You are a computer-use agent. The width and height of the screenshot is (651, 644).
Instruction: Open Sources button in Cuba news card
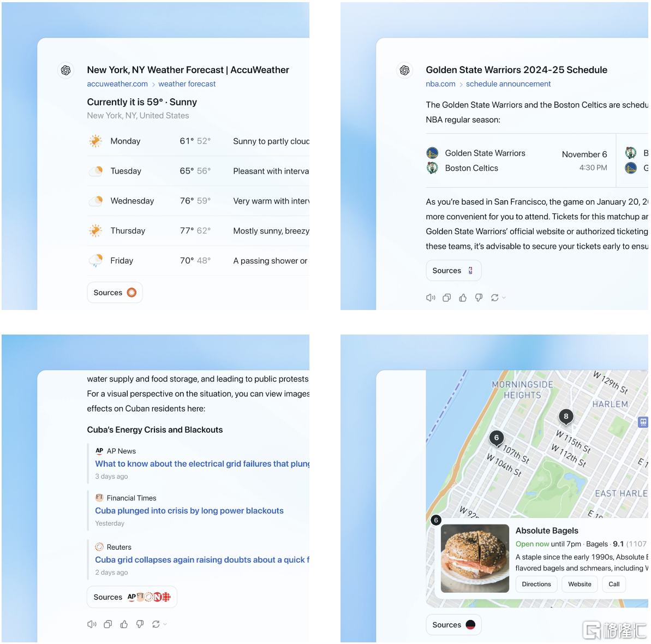(x=132, y=597)
